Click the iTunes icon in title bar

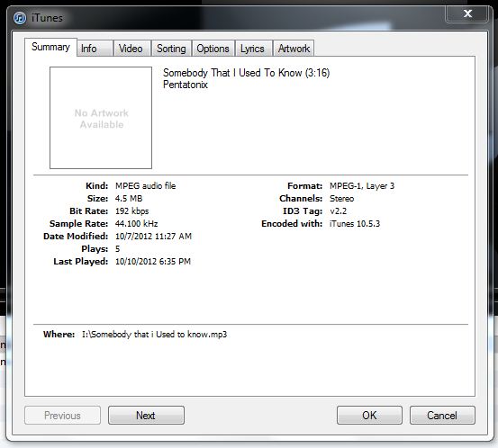point(20,18)
